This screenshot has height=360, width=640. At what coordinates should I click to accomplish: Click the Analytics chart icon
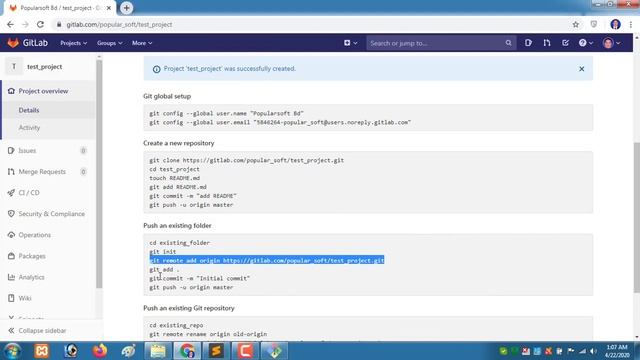[x=11, y=277]
